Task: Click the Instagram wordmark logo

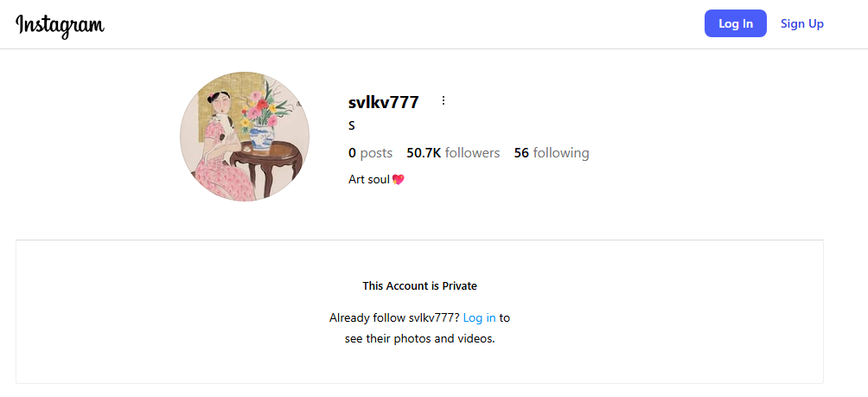Action: click(x=60, y=25)
